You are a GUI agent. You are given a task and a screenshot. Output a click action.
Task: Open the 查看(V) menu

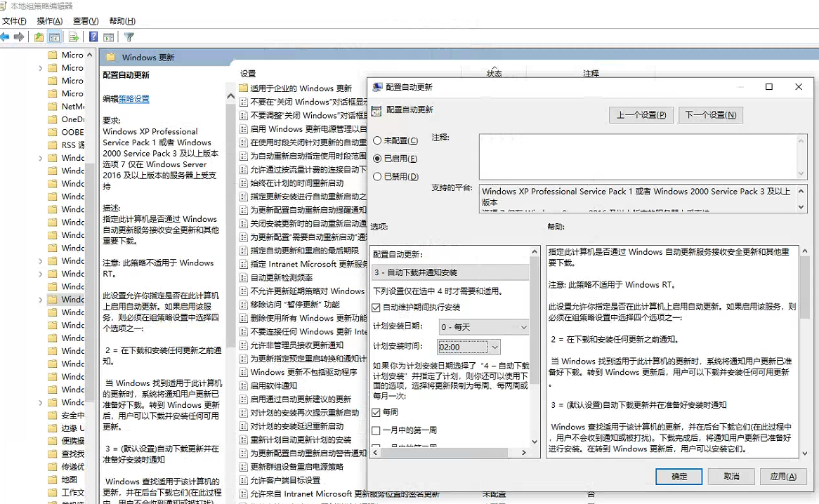pos(86,21)
